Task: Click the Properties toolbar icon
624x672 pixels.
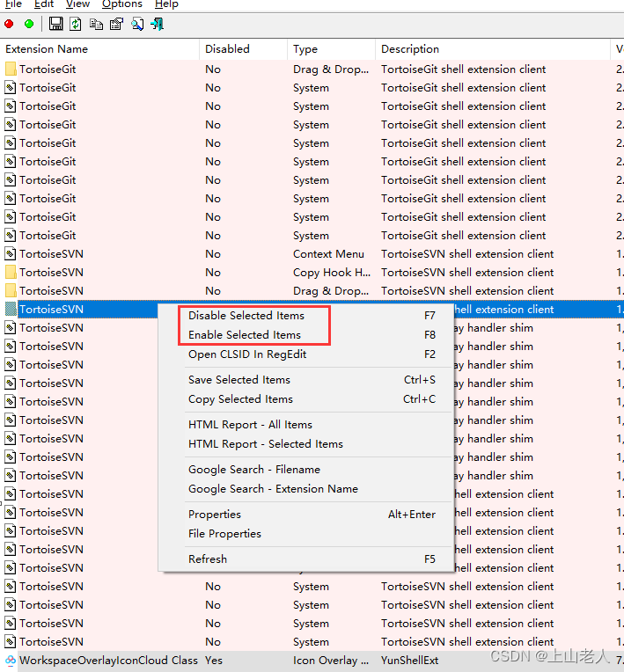Action: click(116, 24)
